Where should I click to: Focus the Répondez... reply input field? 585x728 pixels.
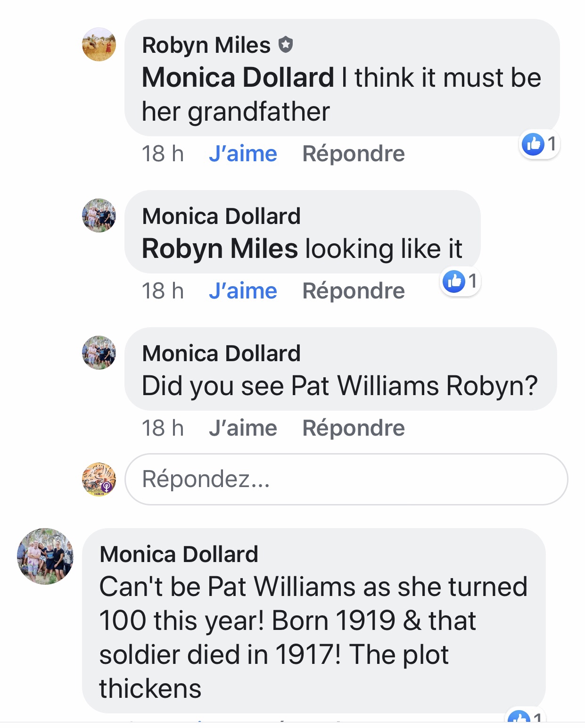[x=346, y=479]
